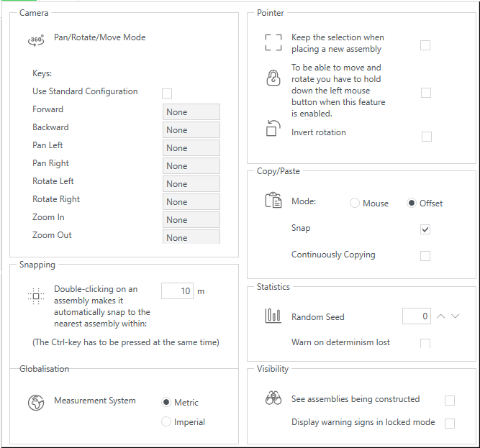Select Mouse copy/paste mode
The image size is (480, 448).
(x=355, y=203)
